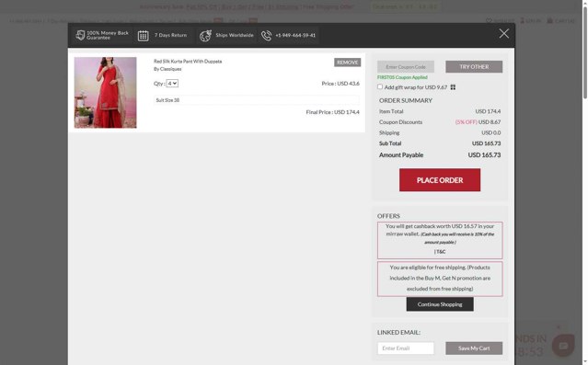Click the 7 Days Return label
The width and height of the screenshot is (588, 365).
coord(170,35)
